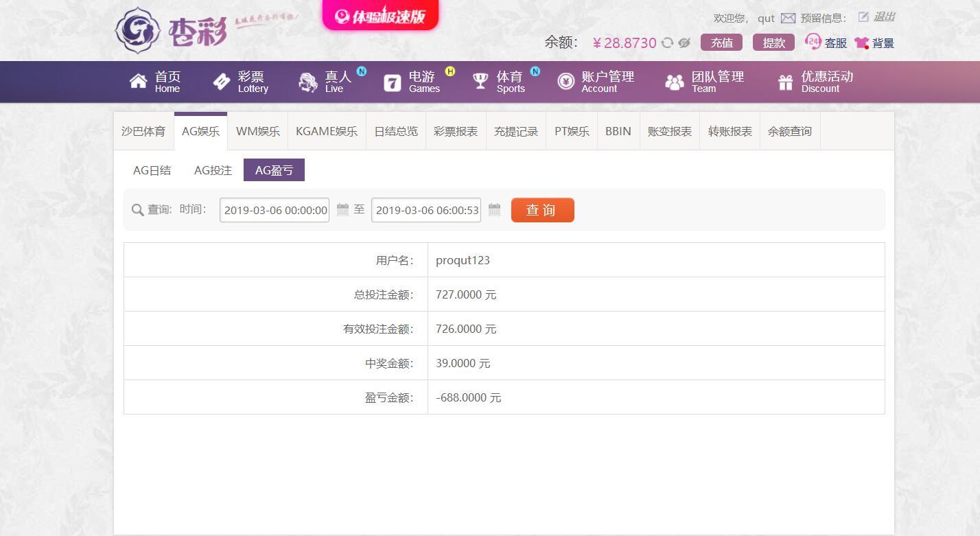Click the Games slot seven icon
The width and height of the screenshot is (980, 536).
tap(392, 82)
